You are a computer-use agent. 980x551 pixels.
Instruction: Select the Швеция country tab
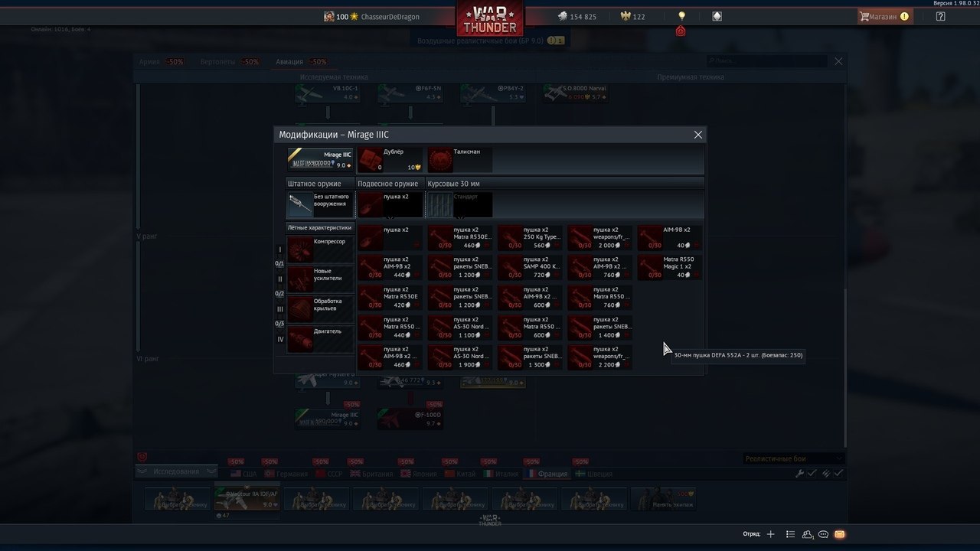593,474
